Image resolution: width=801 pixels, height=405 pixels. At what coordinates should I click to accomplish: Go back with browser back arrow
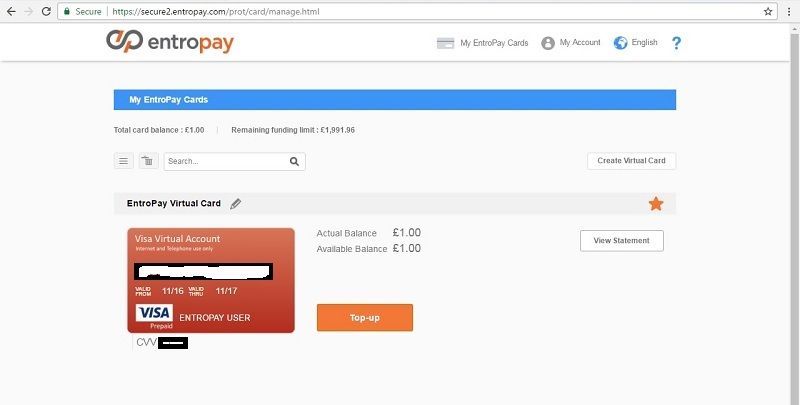(11, 11)
